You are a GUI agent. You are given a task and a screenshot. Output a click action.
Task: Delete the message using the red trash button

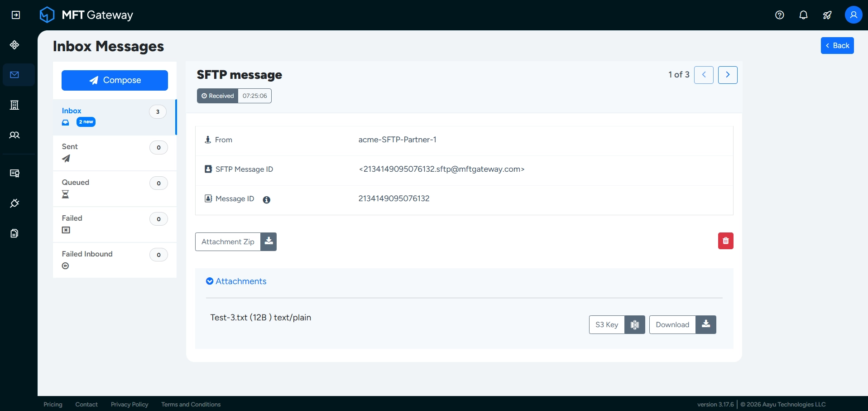point(726,241)
